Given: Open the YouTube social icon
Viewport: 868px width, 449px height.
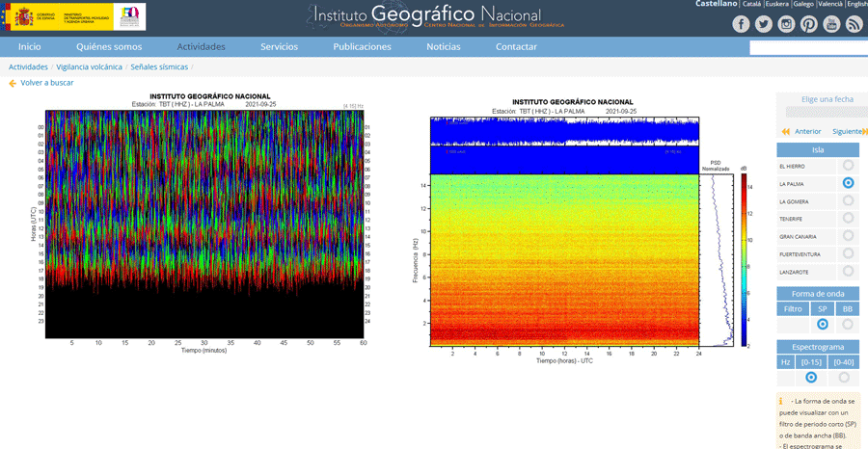Looking at the screenshot, I should pos(831,24).
